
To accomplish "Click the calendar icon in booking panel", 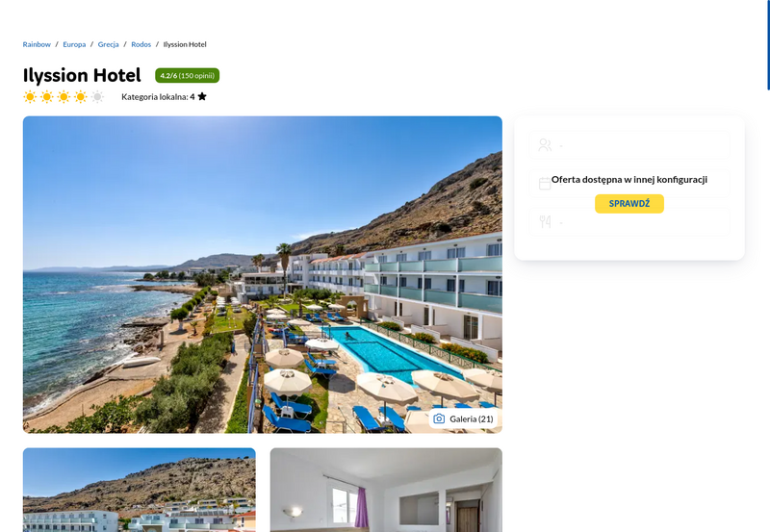I will click(545, 184).
